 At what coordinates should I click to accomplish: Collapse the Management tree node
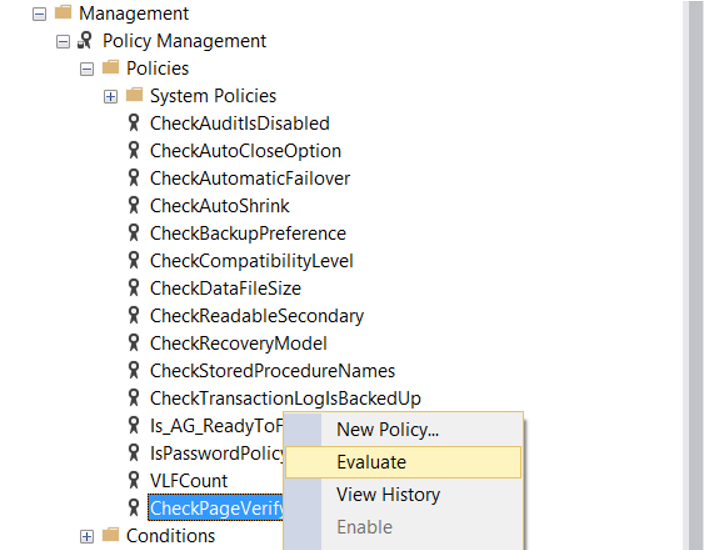click(x=40, y=14)
